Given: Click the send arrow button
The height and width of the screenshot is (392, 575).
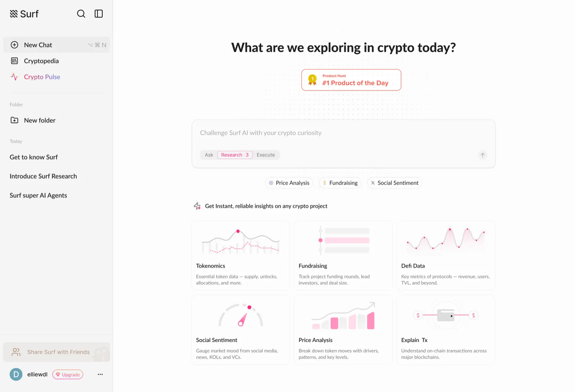Looking at the screenshot, I should pos(483,155).
